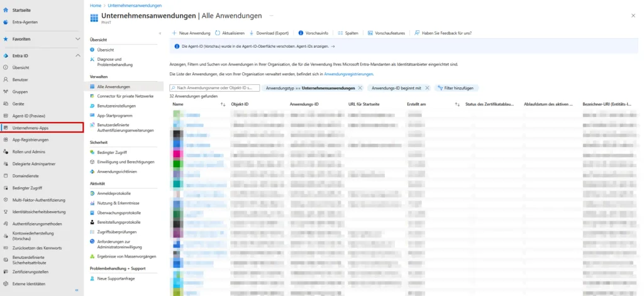The width and height of the screenshot is (644, 296).
Task: Open Gruppen in the left sidebar
Action: coord(20,91)
